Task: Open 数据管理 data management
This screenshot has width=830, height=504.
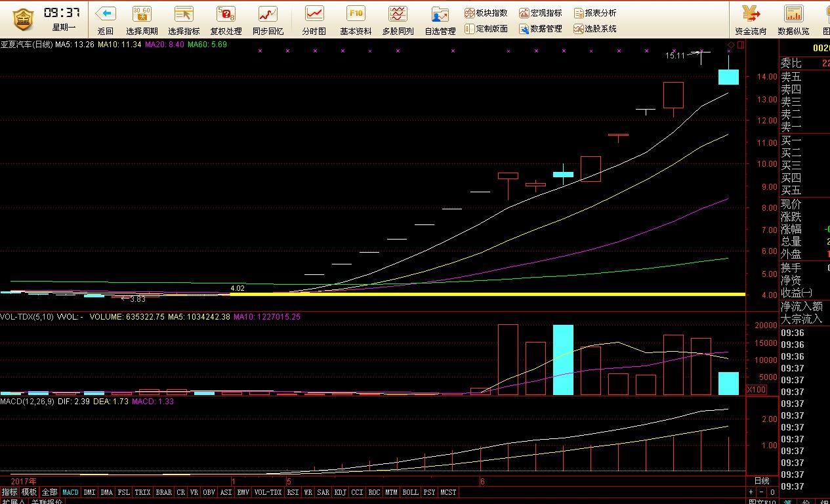Action: pos(540,28)
